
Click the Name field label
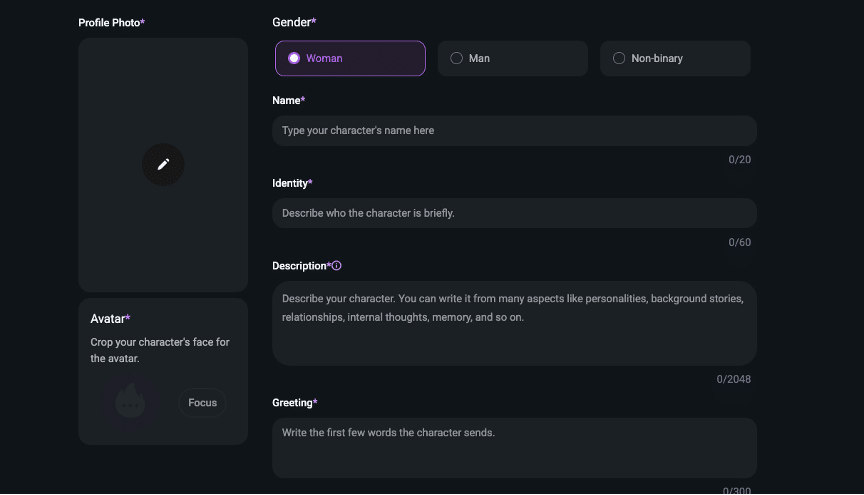click(x=288, y=100)
